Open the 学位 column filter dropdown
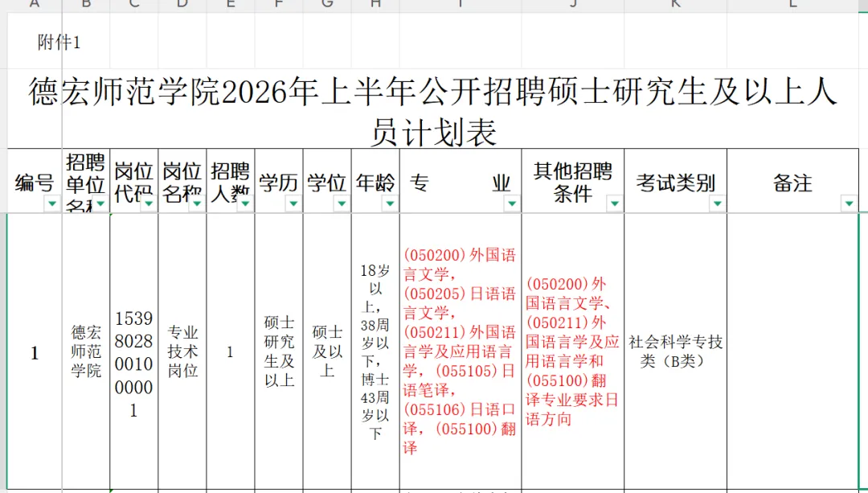Viewport: 868px width, 493px height. click(x=342, y=203)
